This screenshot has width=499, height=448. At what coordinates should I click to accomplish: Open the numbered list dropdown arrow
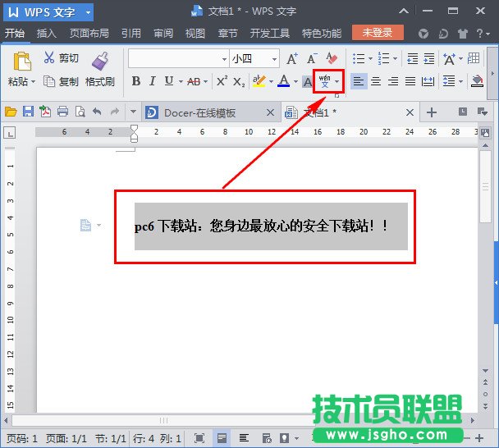(x=396, y=58)
